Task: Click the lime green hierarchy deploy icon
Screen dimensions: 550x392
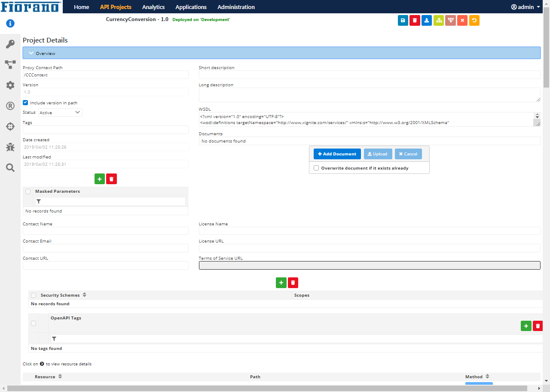Action: 439,20
